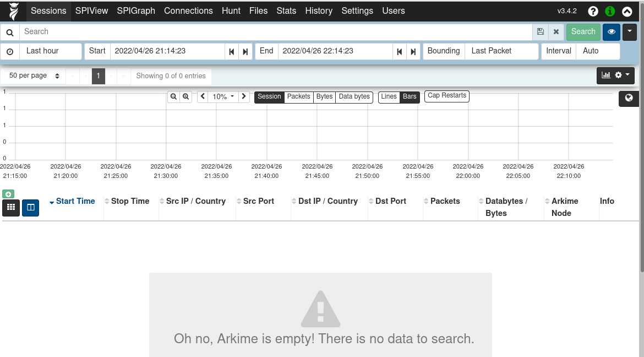Screen dimensions: 644x357
Task: Open the SPIView tab
Action: point(91,11)
